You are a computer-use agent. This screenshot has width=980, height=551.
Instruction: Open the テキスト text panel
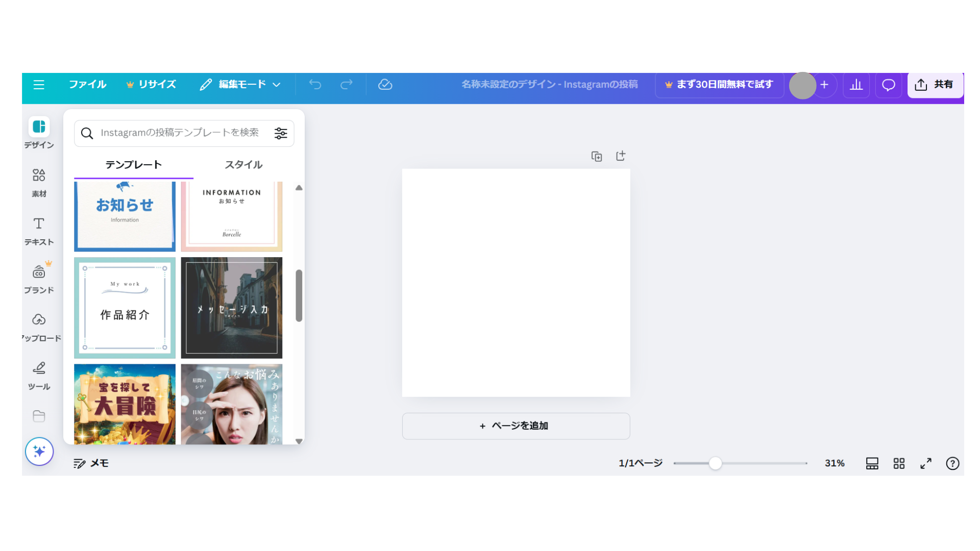click(x=39, y=231)
